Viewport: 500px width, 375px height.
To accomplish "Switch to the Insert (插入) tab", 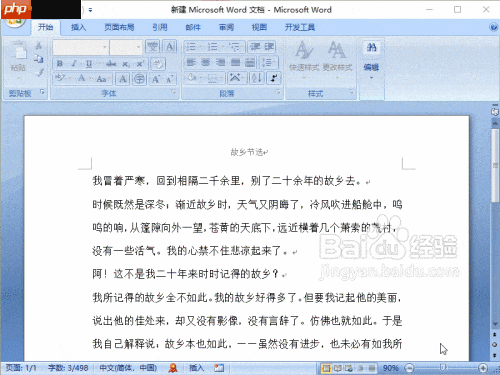I will pos(78,27).
